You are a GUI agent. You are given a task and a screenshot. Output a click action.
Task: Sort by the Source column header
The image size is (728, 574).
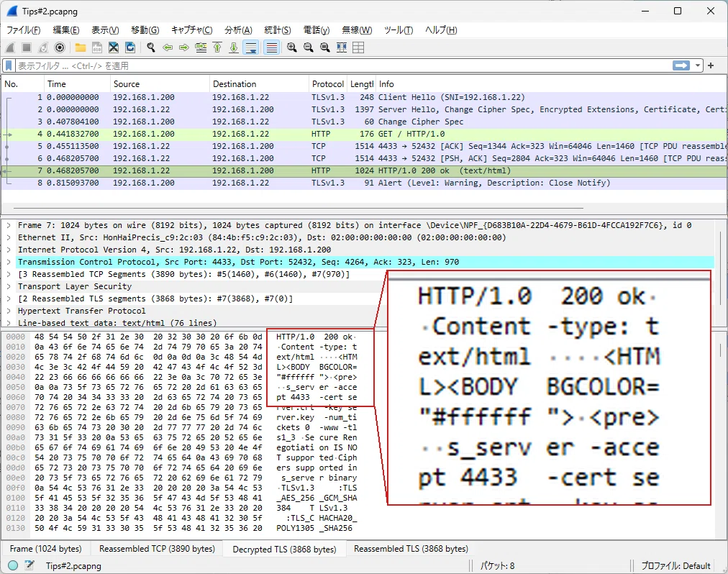160,84
